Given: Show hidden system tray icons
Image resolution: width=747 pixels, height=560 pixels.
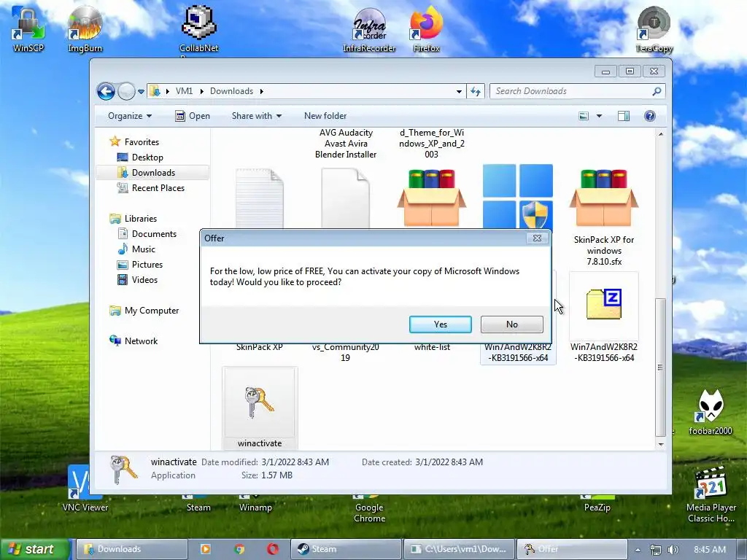Looking at the screenshot, I should point(638,550).
